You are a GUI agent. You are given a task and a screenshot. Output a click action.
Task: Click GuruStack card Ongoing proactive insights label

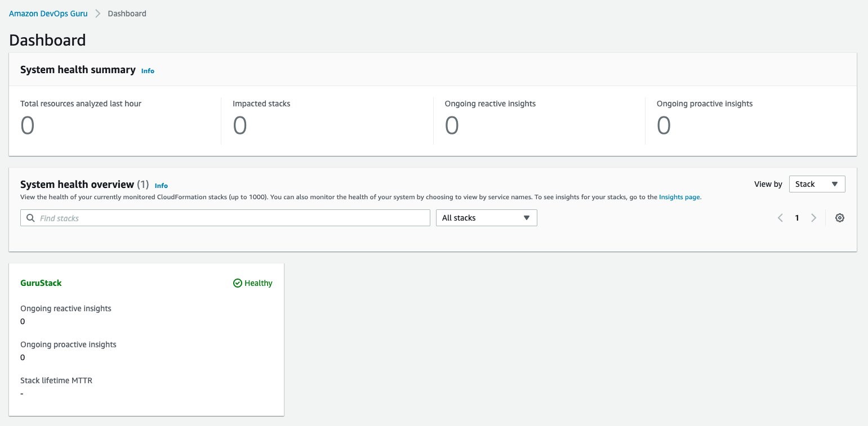68,344
